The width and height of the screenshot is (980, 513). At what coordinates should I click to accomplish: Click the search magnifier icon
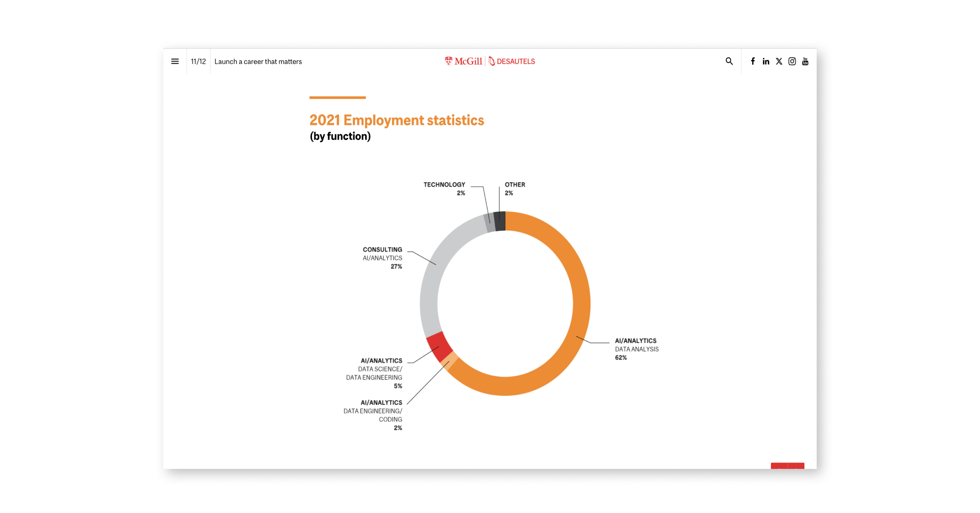pyautogui.click(x=729, y=61)
